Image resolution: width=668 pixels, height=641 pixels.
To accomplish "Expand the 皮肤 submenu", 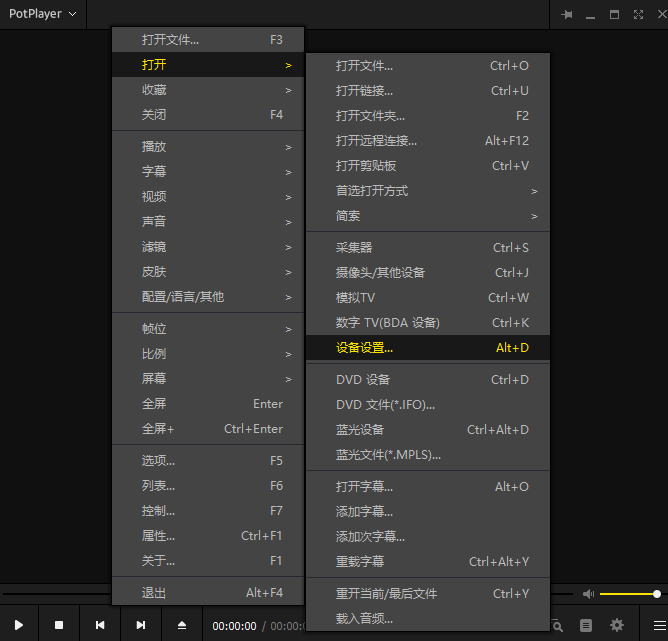I will [x=208, y=271].
